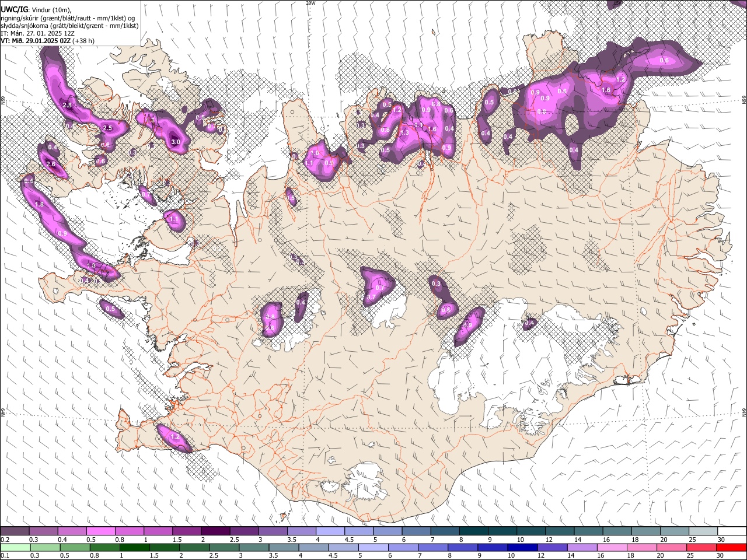The height and width of the screenshot is (560, 747).
Task: Click the palest green 0.1–0.3 rain scale swatch
Action: [x=15, y=547]
